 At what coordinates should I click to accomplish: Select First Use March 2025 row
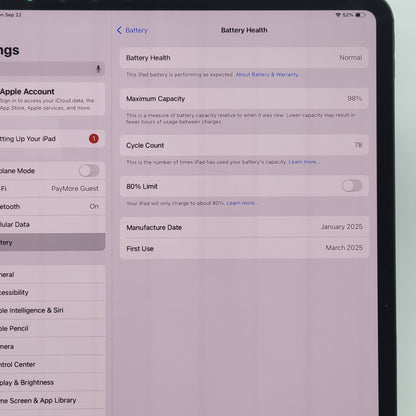click(244, 248)
